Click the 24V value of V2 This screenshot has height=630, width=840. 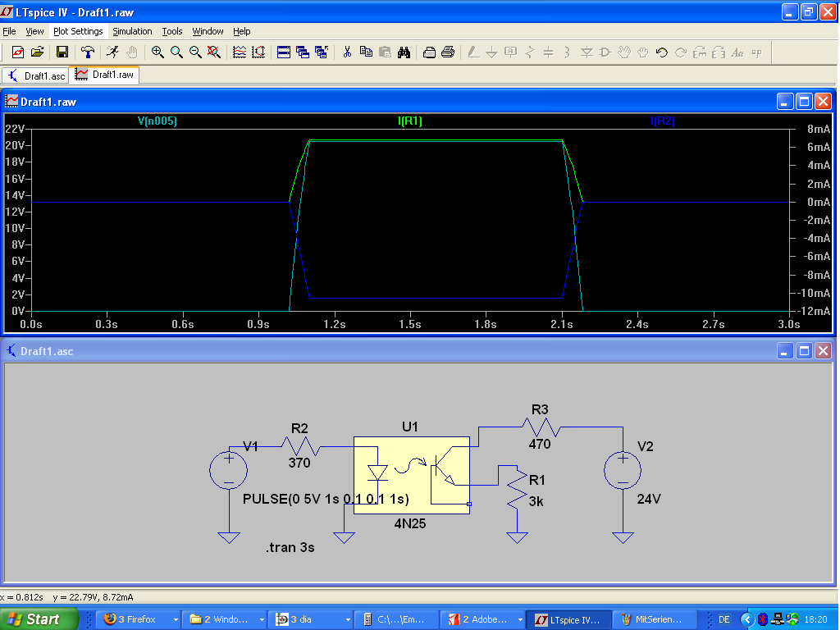[x=649, y=499]
